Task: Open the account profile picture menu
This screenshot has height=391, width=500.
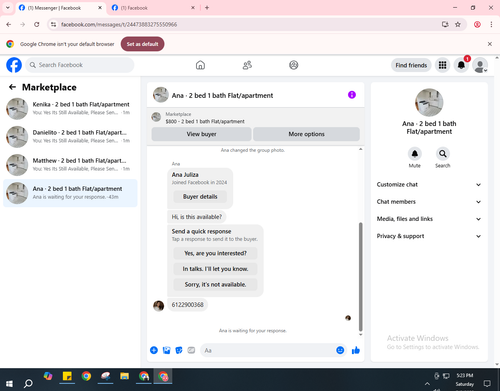Action: click(x=480, y=65)
